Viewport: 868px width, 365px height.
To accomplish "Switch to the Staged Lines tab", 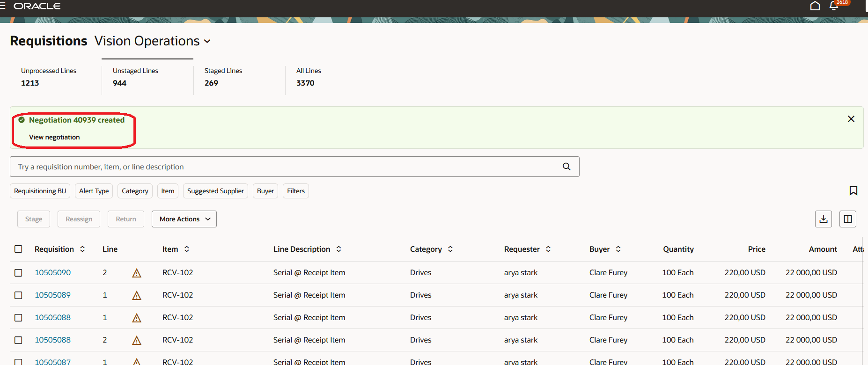I will coord(239,77).
